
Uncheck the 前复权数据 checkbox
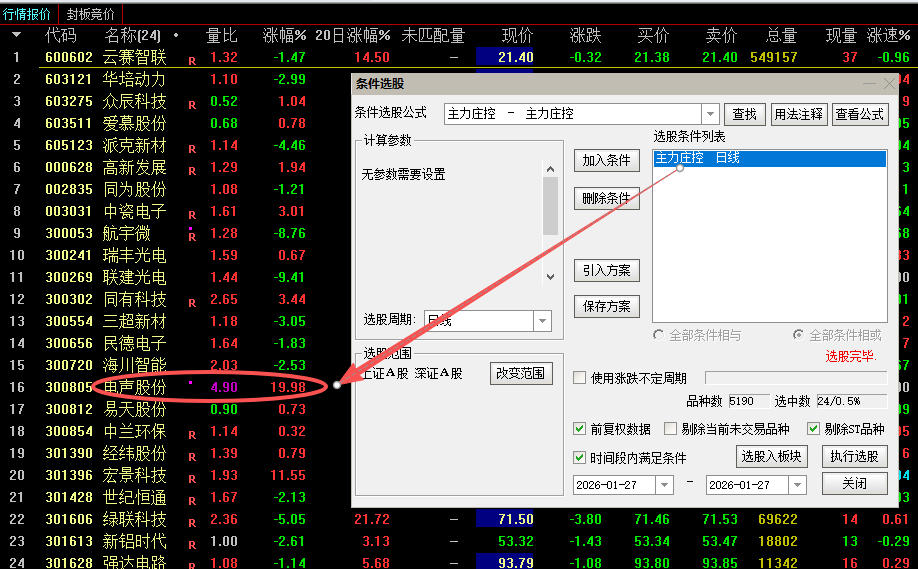[580, 429]
